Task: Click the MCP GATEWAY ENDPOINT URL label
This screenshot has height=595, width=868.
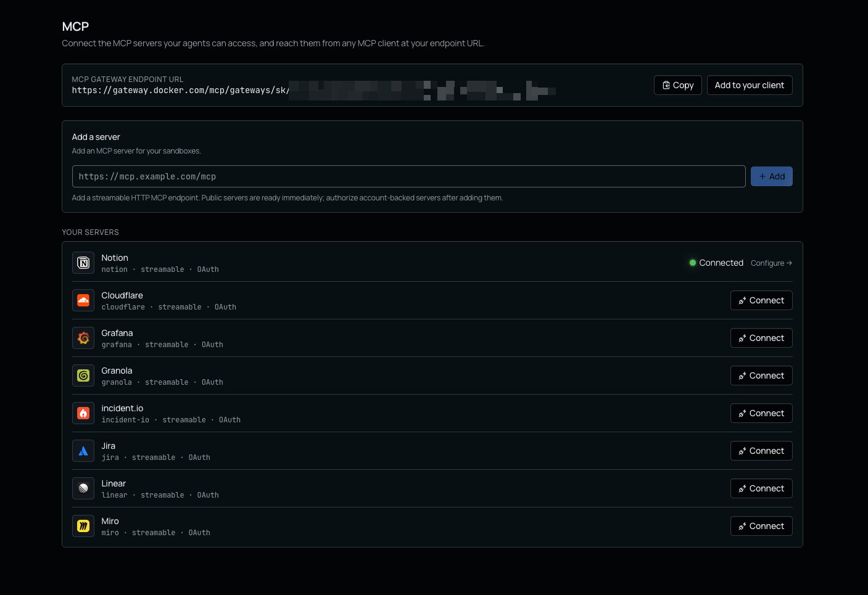Action: pyautogui.click(x=128, y=80)
